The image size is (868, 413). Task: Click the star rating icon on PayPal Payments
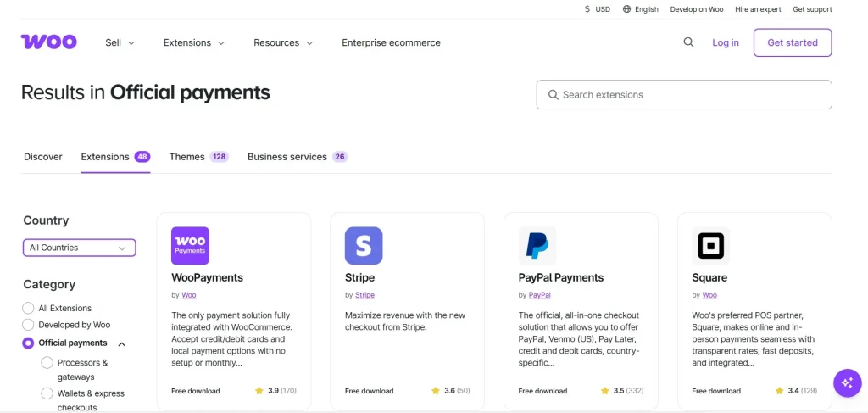(605, 391)
